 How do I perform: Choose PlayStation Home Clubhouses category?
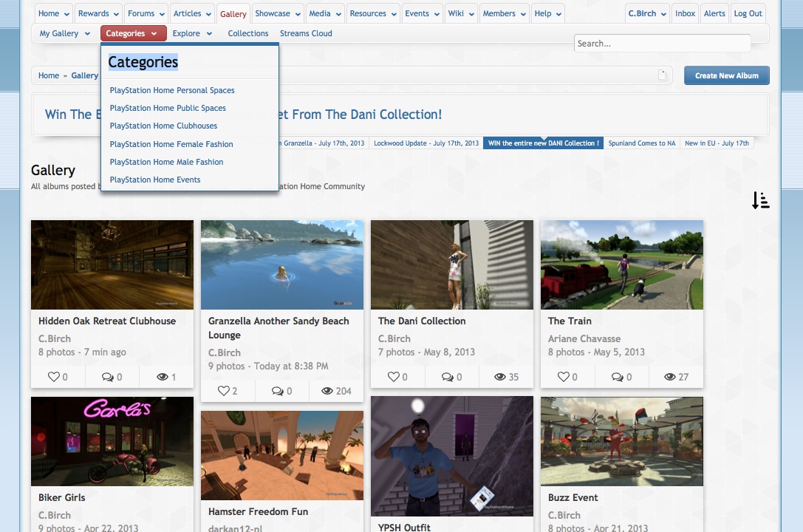pos(163,126)
